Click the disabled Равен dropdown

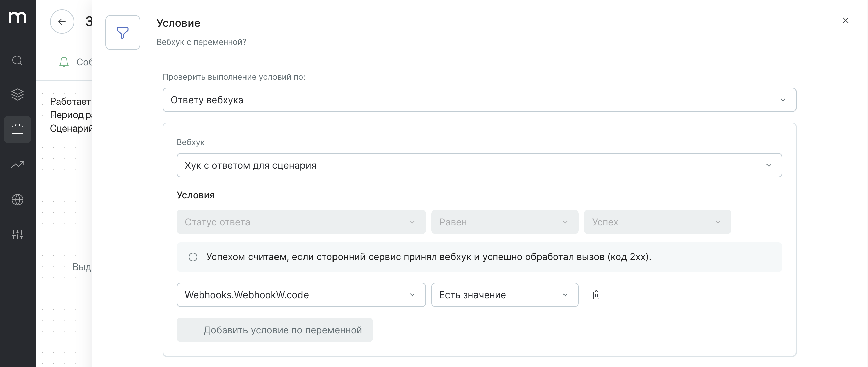pos(505,222)
